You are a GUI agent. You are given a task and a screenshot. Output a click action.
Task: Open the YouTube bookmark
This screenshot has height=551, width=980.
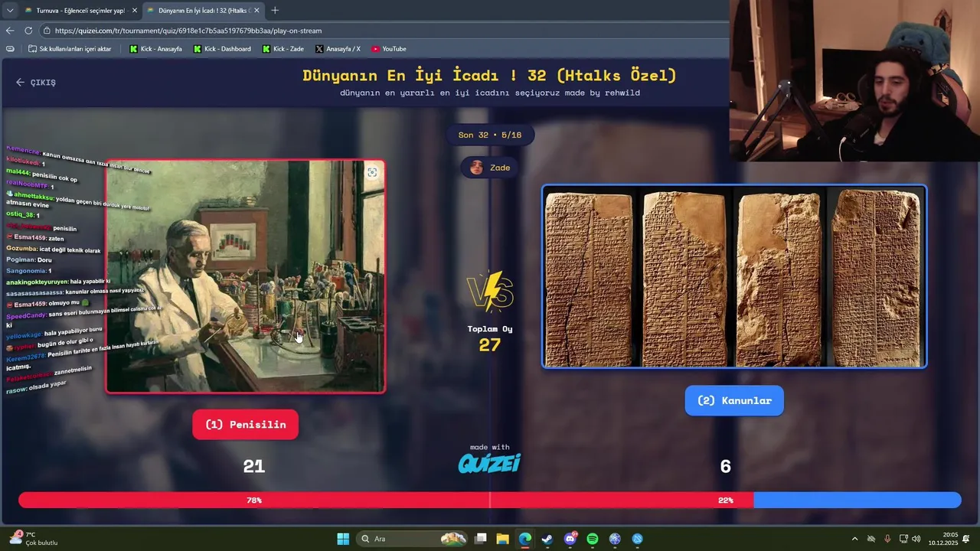[x=389, y=49]
